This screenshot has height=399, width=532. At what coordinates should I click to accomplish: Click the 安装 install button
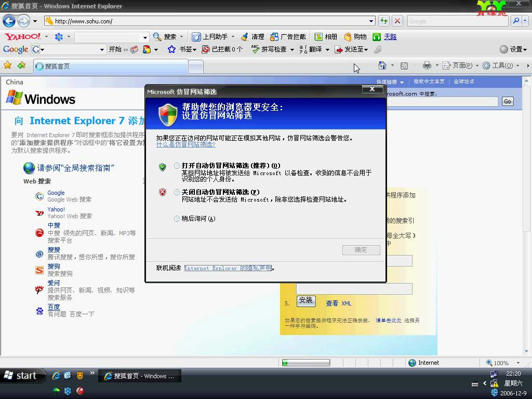click(x=306, y=301)
